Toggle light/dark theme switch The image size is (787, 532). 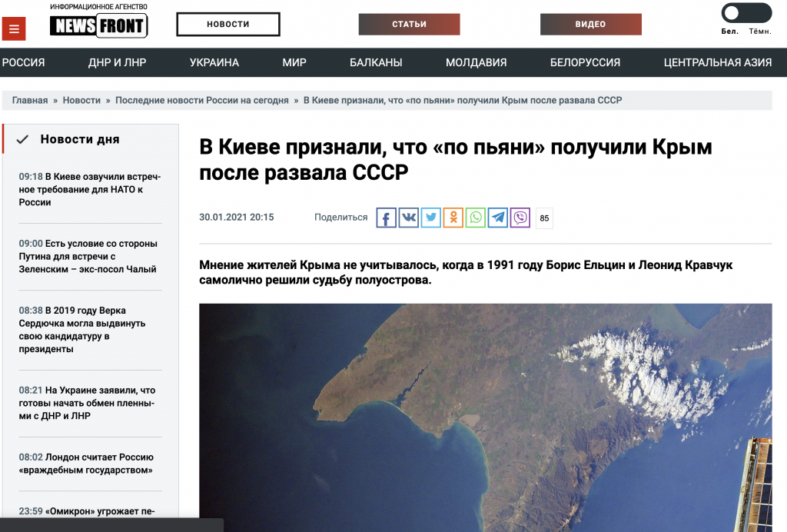[746, 13]
